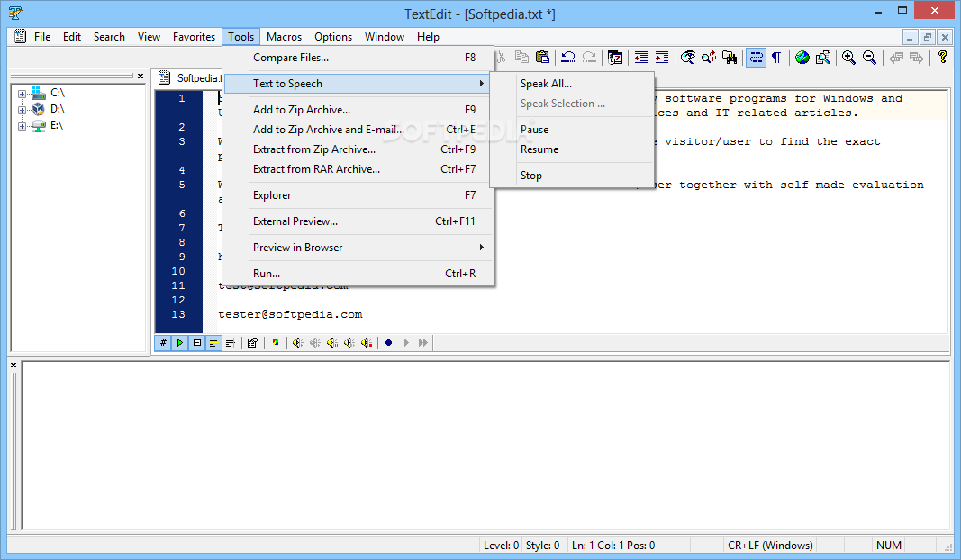Select Compare Files... menu entry
The image size is (961, 560).
click(358, 58)
